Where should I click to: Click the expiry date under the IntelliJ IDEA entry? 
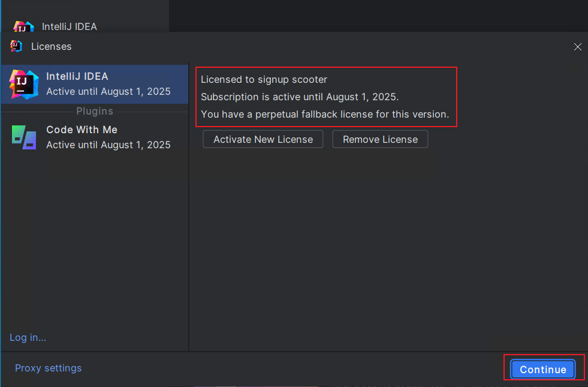coord(108,92)
